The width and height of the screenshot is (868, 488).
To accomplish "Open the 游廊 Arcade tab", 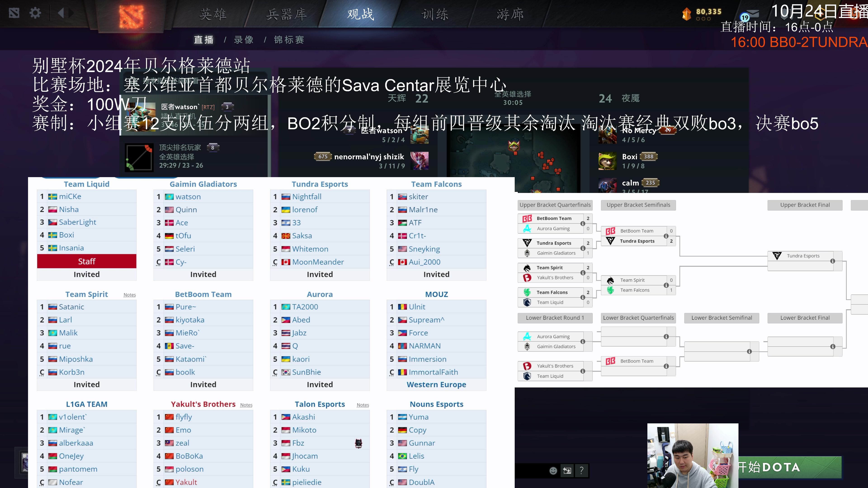I will tap(510, 14).
